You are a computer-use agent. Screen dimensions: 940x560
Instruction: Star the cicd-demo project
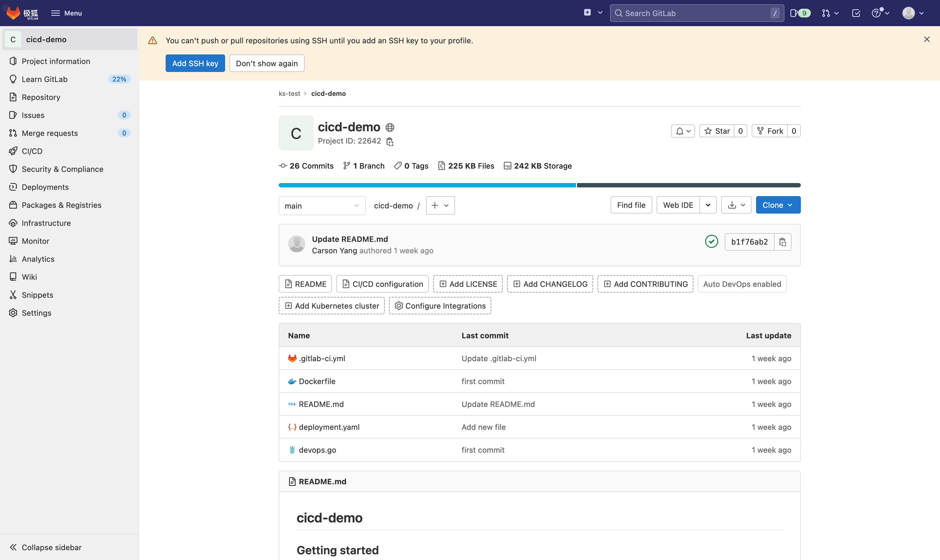pos(717,131)
